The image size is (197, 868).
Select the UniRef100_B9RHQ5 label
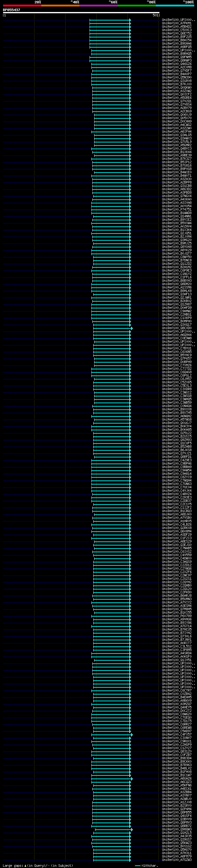177,54
